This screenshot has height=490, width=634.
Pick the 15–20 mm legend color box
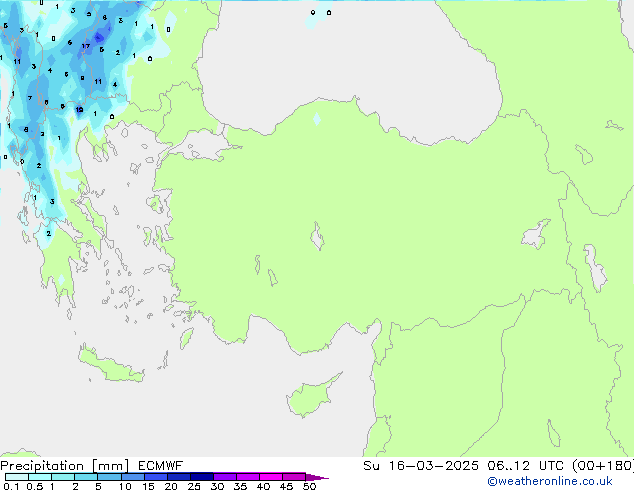[x=155, y=477]
